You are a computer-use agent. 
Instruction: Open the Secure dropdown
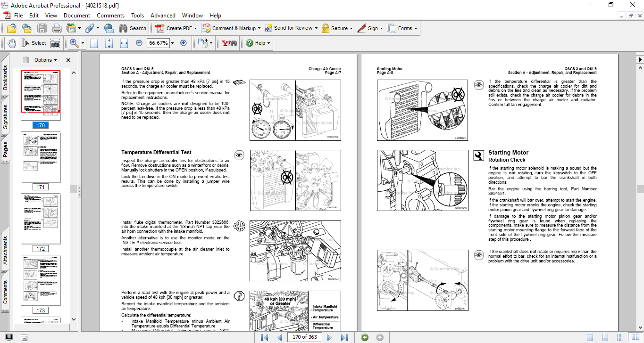[351, 28]
